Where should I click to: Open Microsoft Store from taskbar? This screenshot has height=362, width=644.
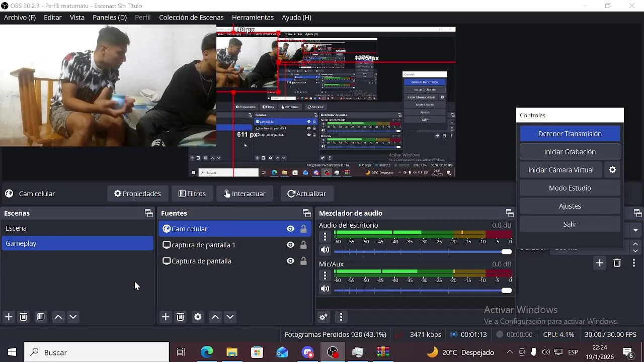point(257,352)
